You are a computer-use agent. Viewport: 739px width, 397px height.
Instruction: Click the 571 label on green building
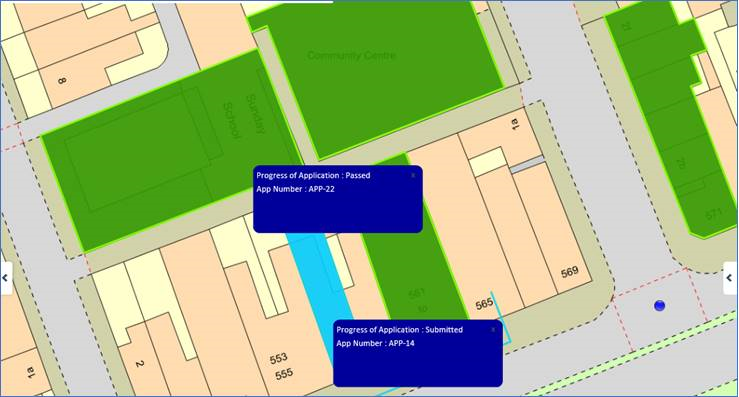(x=714, y=215)
